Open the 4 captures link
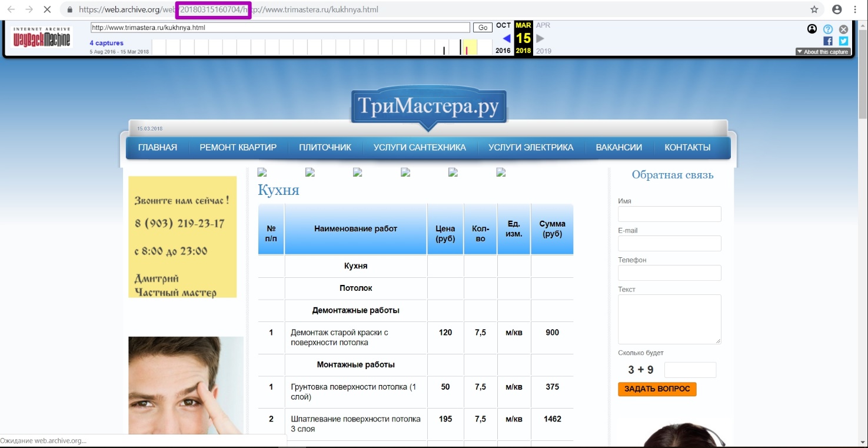The height and width of the screenshot is (448, 868). (107, 43)
